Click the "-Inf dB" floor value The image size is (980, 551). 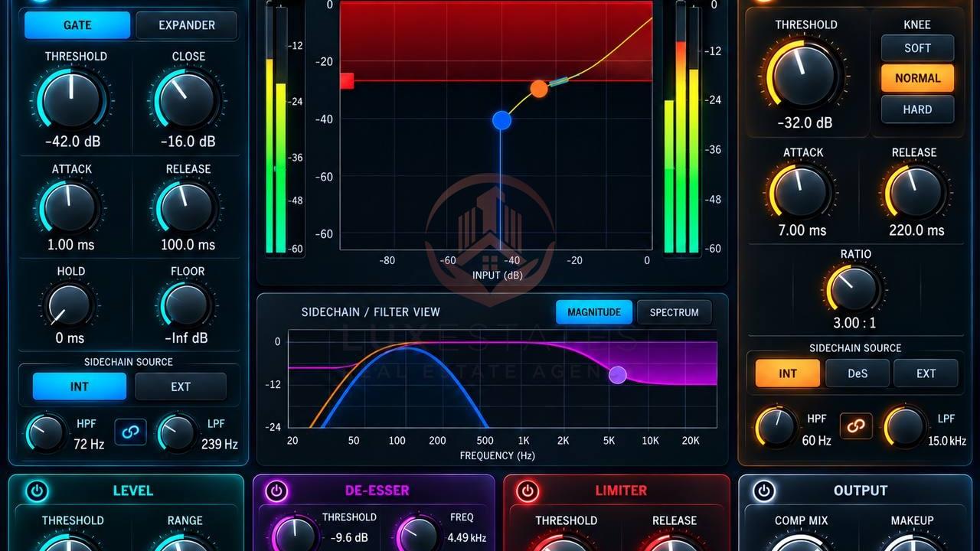186,338
